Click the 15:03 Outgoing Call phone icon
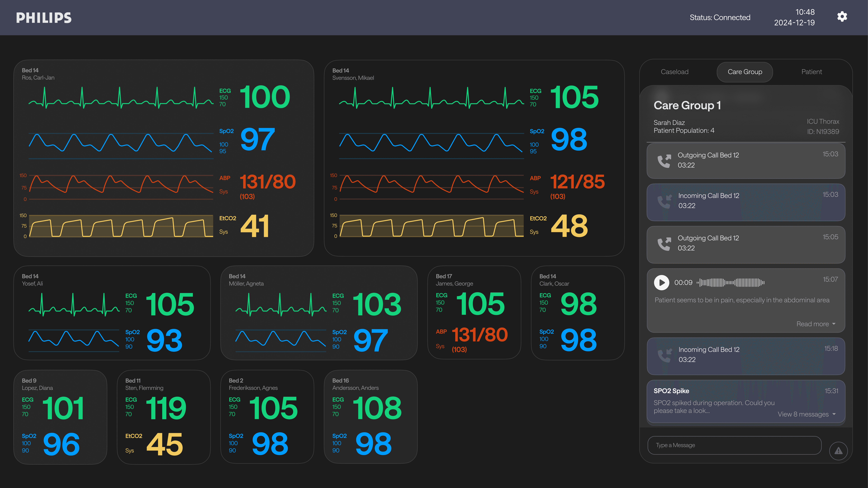The width and height of the screenshot is (868, 488). pos(664,161)
